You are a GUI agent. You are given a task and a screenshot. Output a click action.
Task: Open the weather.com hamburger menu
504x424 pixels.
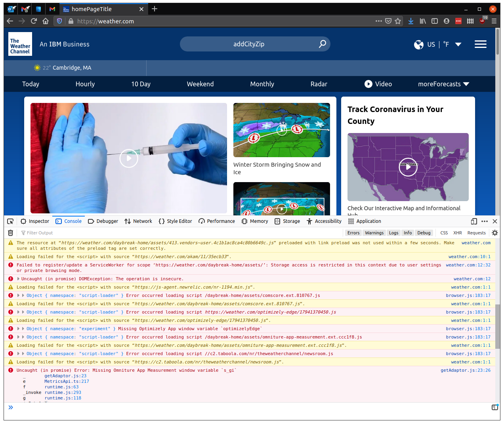[481, 44]
